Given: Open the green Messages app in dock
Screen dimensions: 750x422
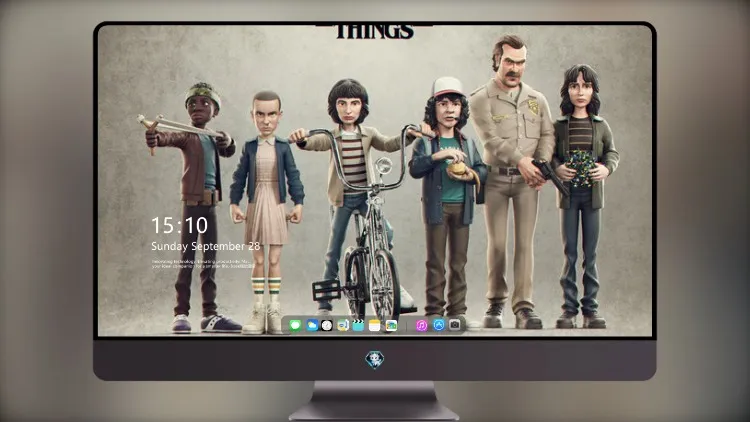Looking at the screenshot, I should click(296, 325).
